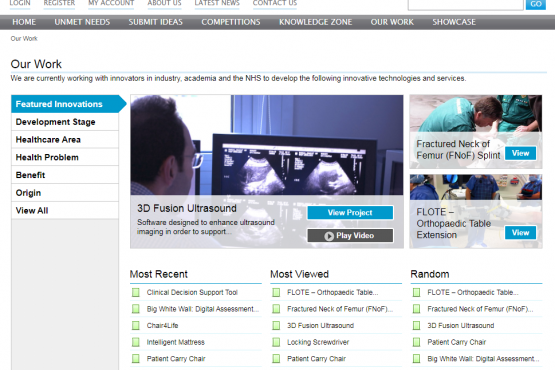Click the green icon next to Locking Screwdriver
555x370 pixels.
pyautogui.click(x=276, y=342)
